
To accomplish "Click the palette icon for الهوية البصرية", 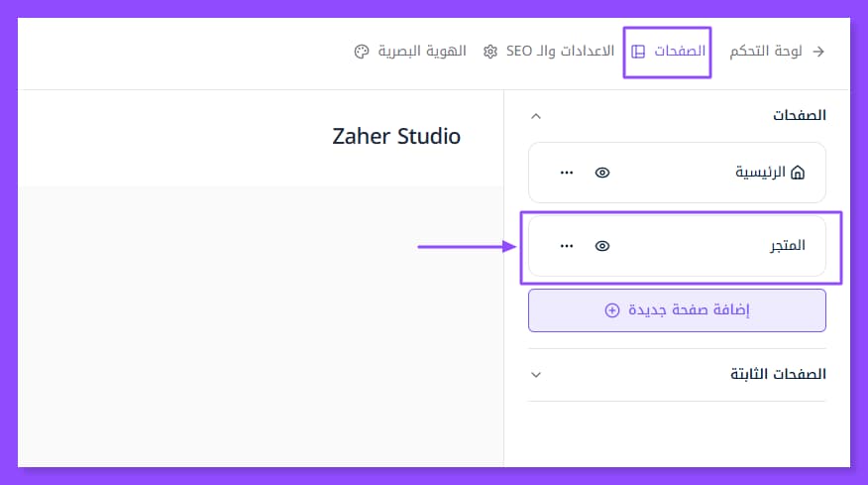I will click(361, 51).
